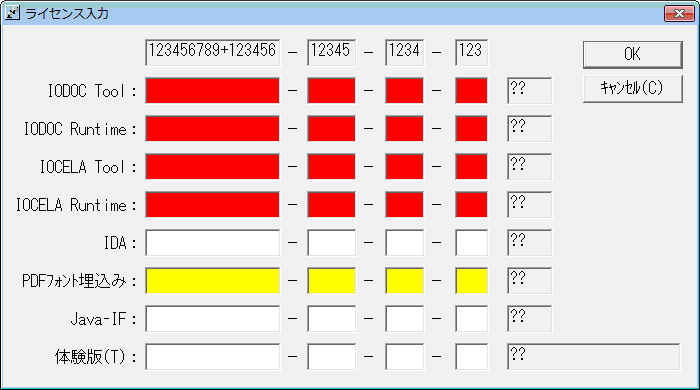Click the IODOC Runtime ?? status box
The image size is (700, 390).
click(x=529, y=129)
